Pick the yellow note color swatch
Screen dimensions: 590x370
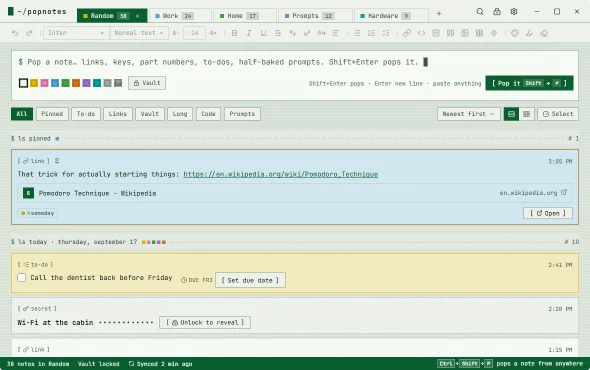tap(34, 83)
